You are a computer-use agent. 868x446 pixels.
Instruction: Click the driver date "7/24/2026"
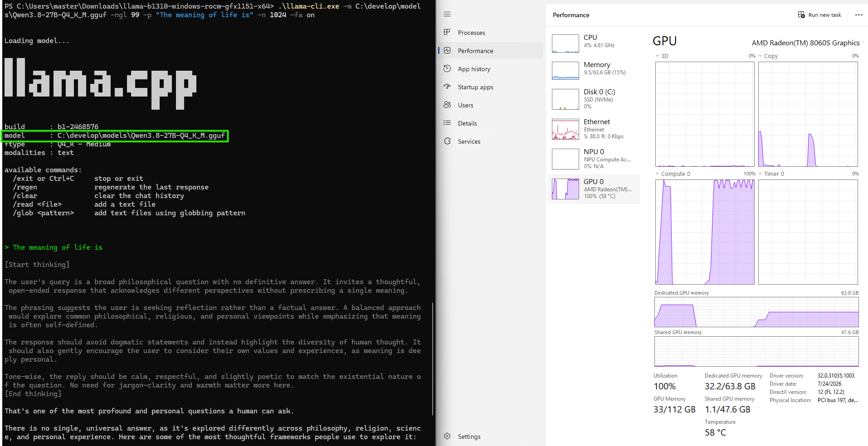coord(829,384)
